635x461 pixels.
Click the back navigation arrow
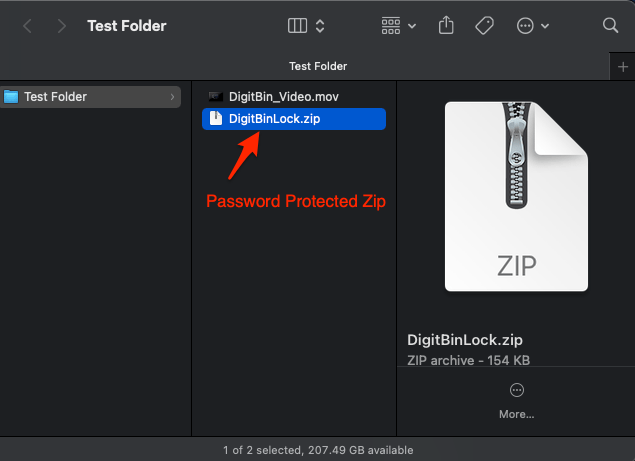click(x=27, y=26)
